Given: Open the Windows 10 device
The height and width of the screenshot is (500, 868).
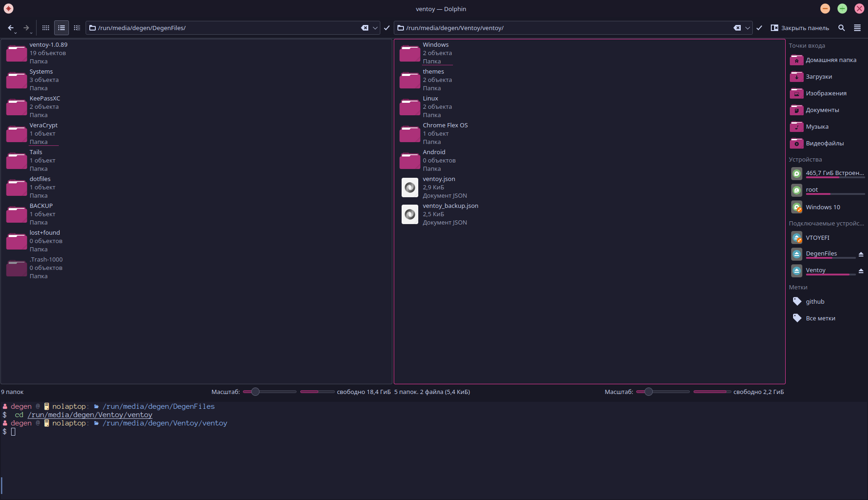Looking at the screenshot, I should (x=827, y=207).
